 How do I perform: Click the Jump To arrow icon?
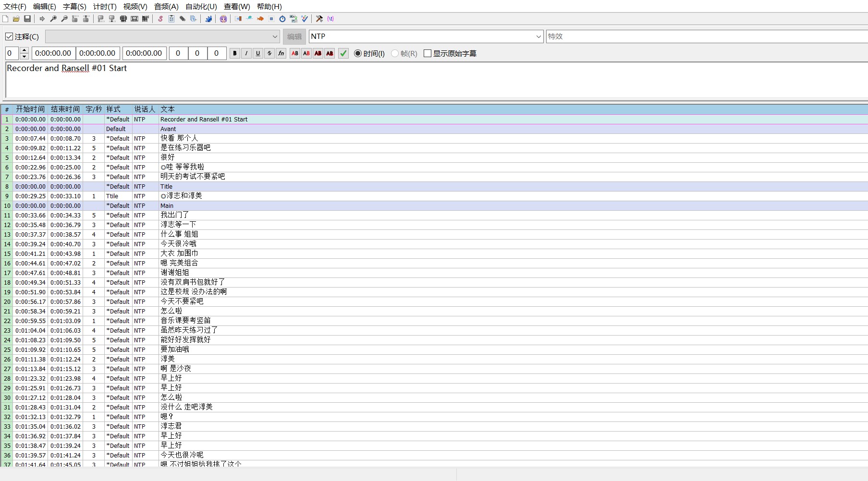click(42, 19)
